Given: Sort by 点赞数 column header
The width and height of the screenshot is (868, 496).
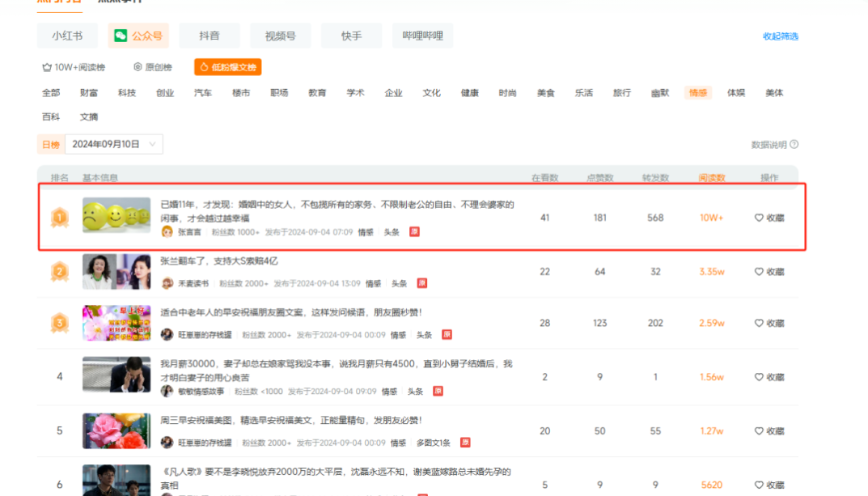Looking at the screenshot, I should pyautogui.click(x=600, y=178).
